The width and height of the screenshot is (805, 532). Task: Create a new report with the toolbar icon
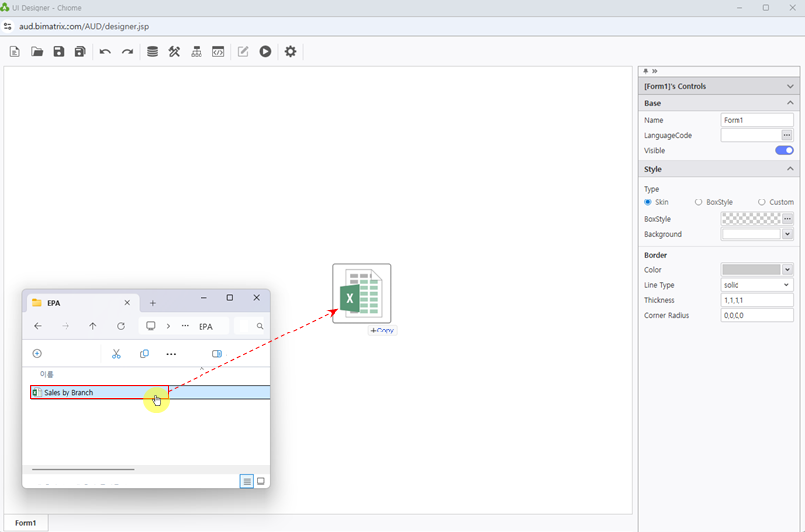[x=15, y=52]
